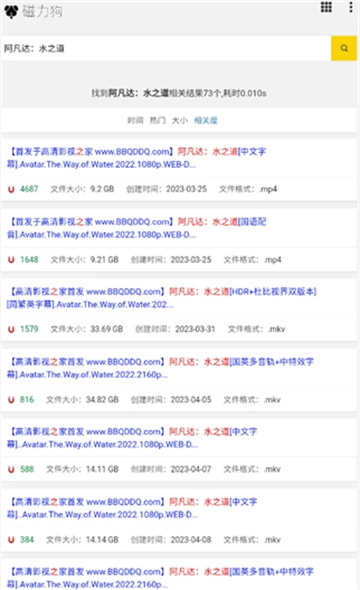Click the magnet icon beside 816
The image size is (360, 590).
pos(11,400)
